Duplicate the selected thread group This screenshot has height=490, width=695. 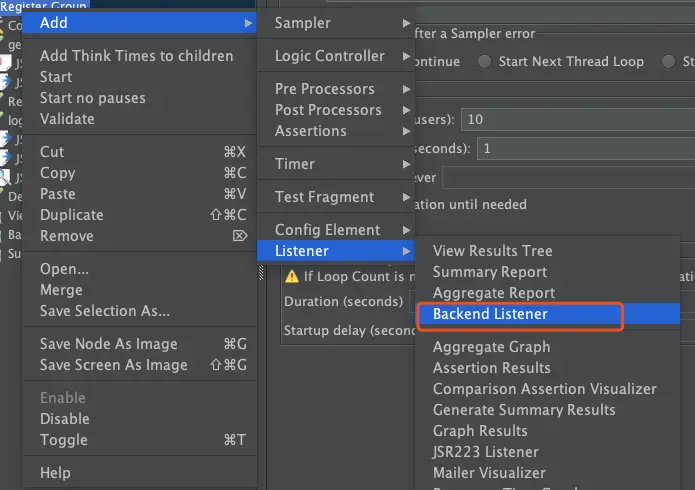[x=71, y=215]
